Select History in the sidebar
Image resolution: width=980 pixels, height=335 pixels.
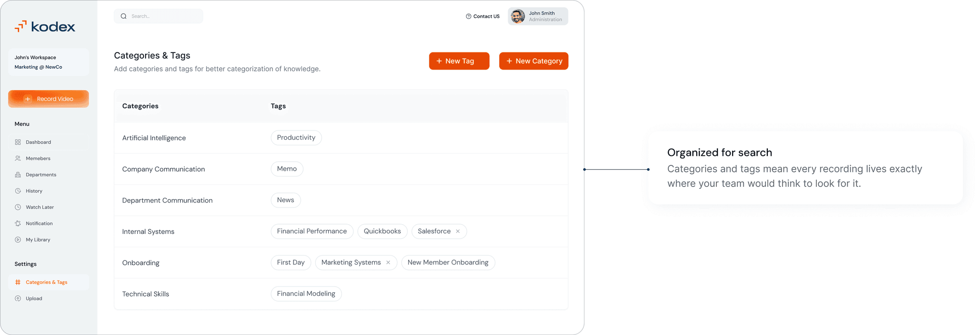49,191
